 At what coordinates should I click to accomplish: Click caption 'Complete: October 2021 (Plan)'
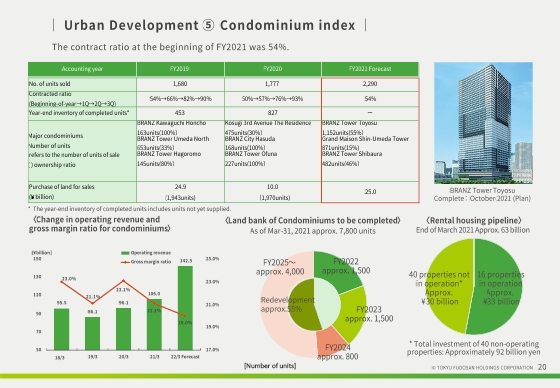point(482,199)
